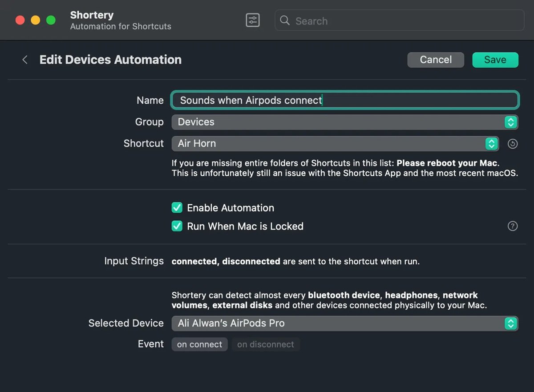Click the yellow minimize window button
This screenshot has height=392, width=534.
(35, 20)
